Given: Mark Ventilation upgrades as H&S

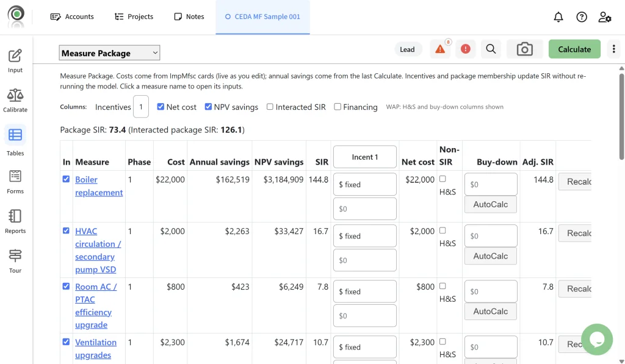Looking at the screenshot, I should (443, 341).
